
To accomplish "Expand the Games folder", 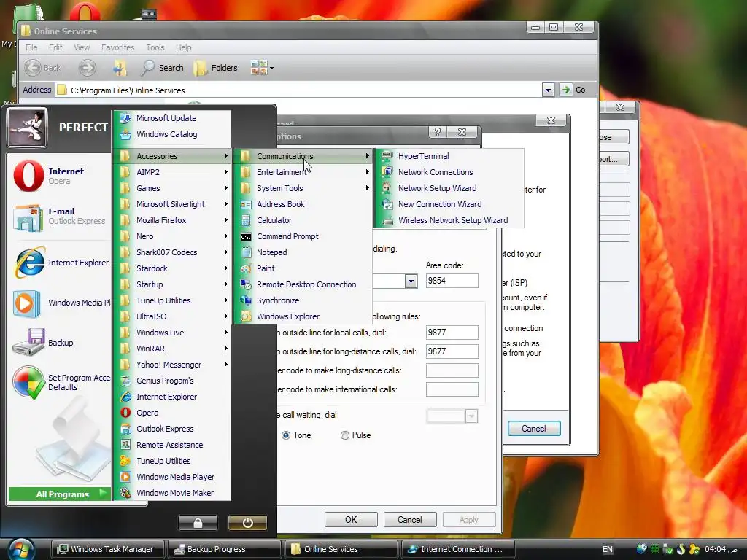I will click(171, 188).
